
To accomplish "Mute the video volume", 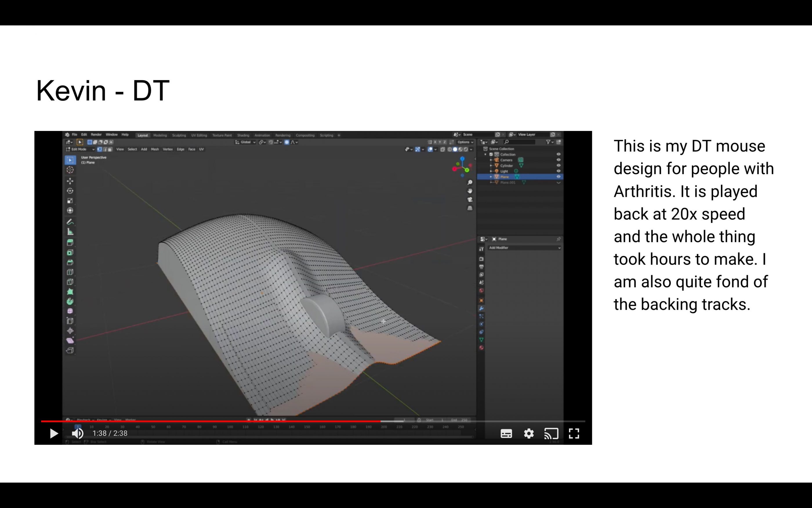I will (77, 433).
